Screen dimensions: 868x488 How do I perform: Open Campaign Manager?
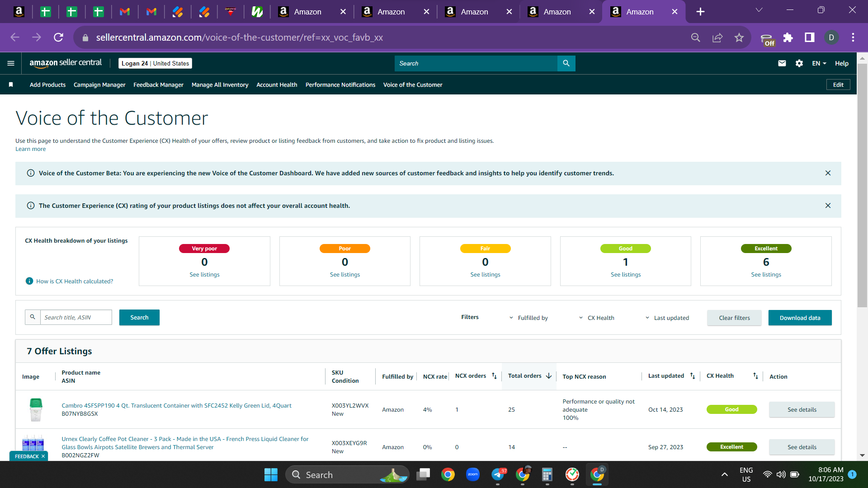[99, 84]
